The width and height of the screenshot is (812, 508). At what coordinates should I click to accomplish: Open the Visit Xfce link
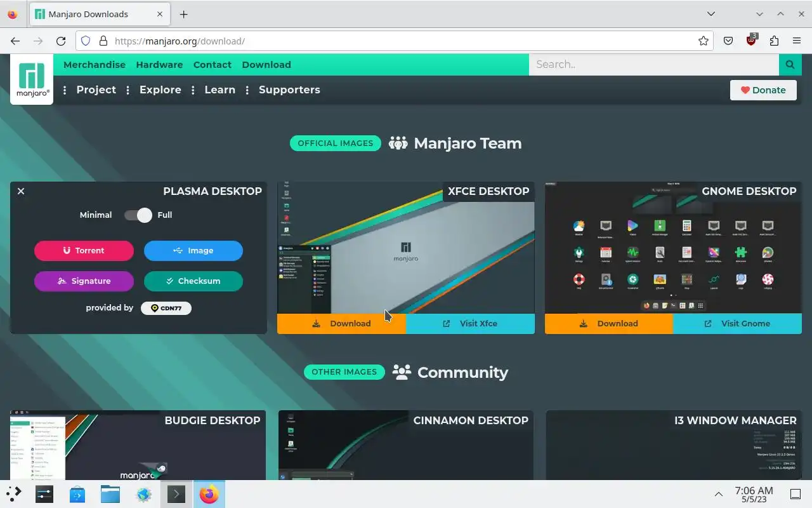[x=470, y=323]
